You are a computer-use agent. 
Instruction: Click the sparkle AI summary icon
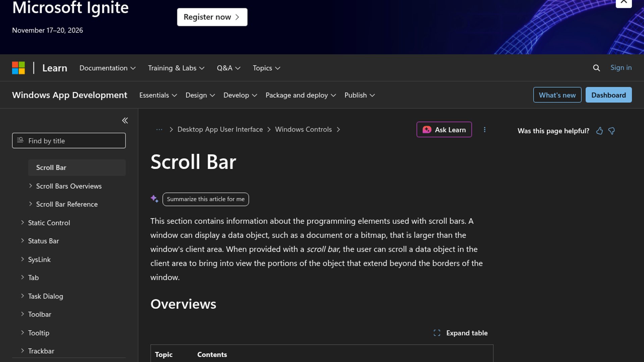[x=154, y=199]
